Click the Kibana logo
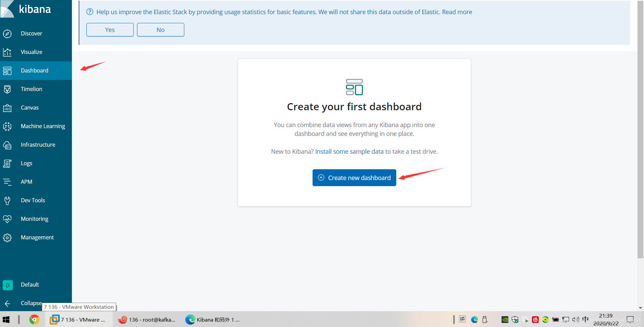644x327 pixels. pos(26,9)
